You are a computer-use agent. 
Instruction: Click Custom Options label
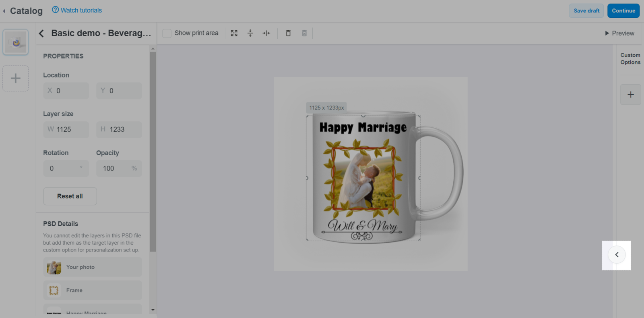coord(630,59)
